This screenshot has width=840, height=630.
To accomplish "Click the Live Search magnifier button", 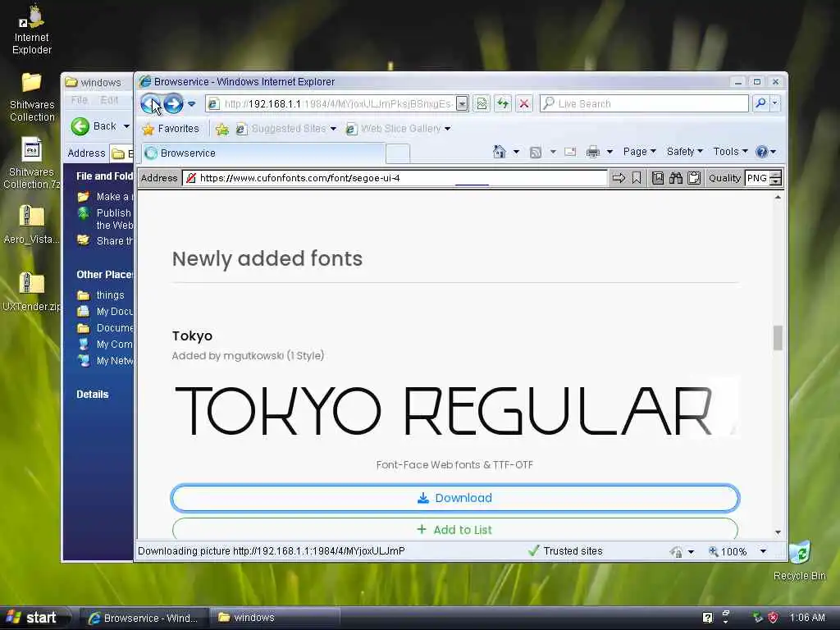I will click(760, 103).
